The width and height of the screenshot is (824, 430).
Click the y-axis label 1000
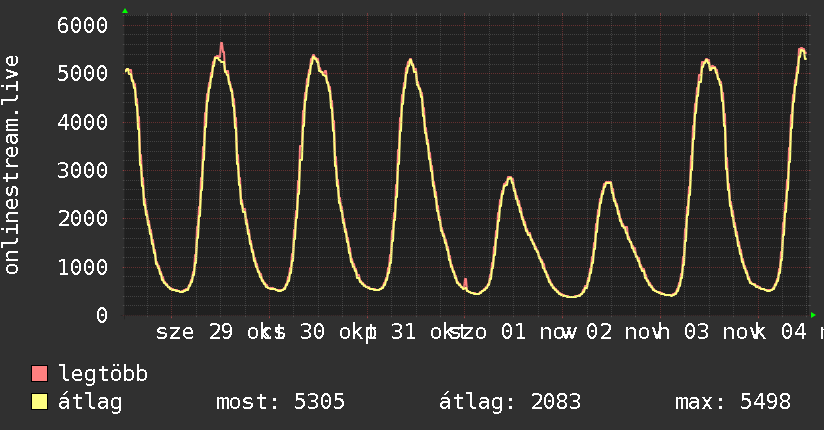(x=83, y=267)
